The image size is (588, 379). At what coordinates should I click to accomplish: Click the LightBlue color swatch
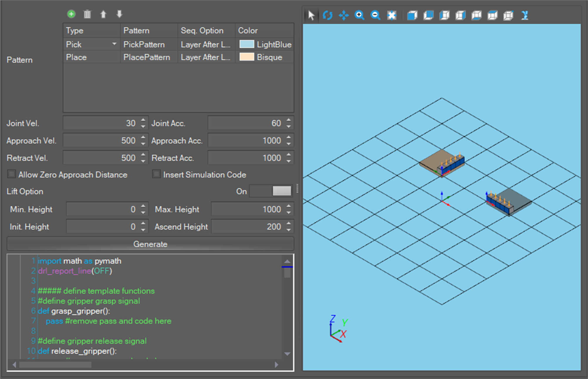pyautogui.click(x=247, y=44)
